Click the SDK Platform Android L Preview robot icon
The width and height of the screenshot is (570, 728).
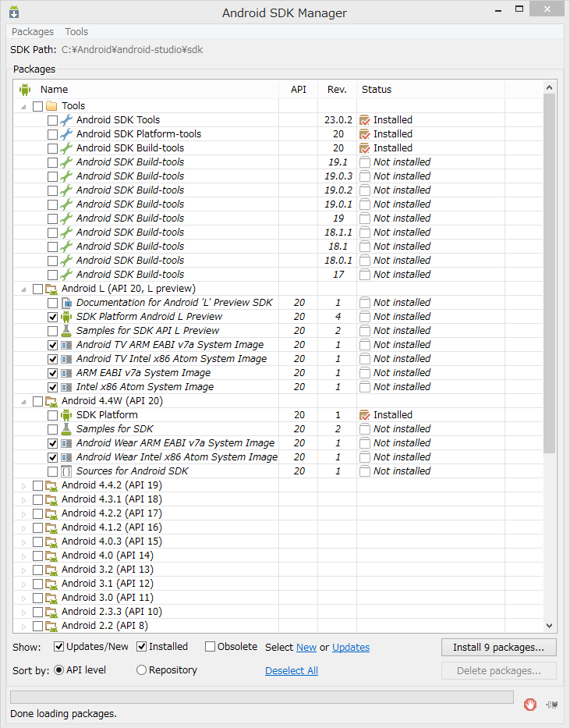[x=66, y=317]
